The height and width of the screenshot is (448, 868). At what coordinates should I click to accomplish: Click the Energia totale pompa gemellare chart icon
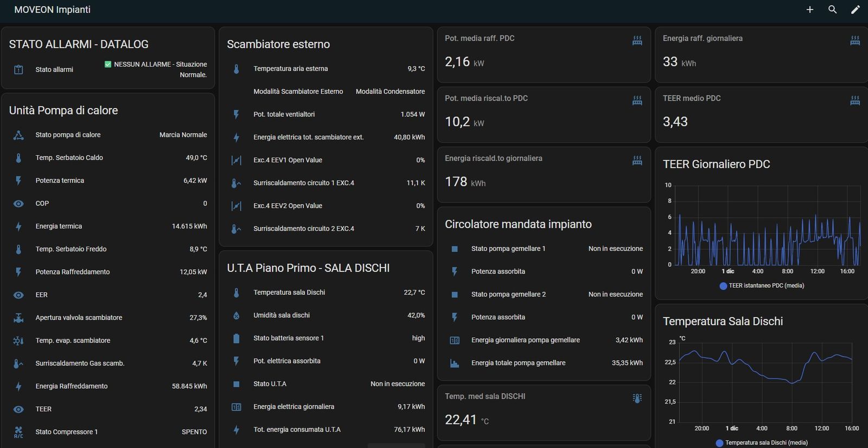click(455, 363)
